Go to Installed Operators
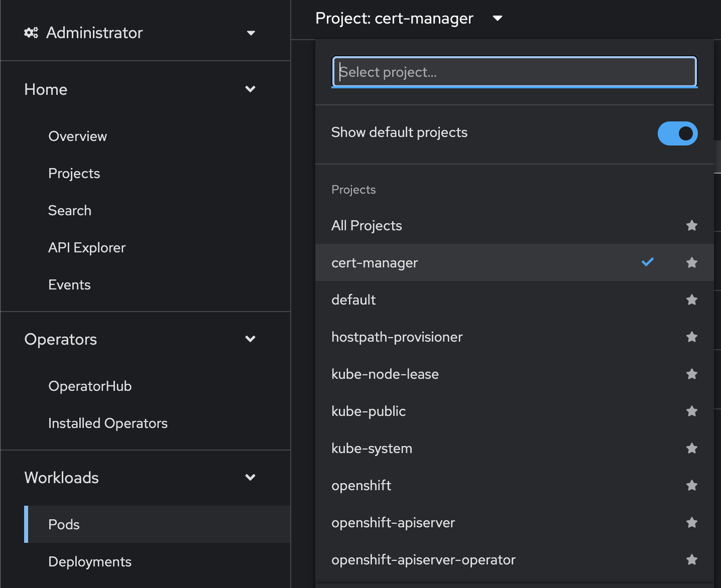The image size is (721, 588). pyautogui.click(x=108, y=423)
